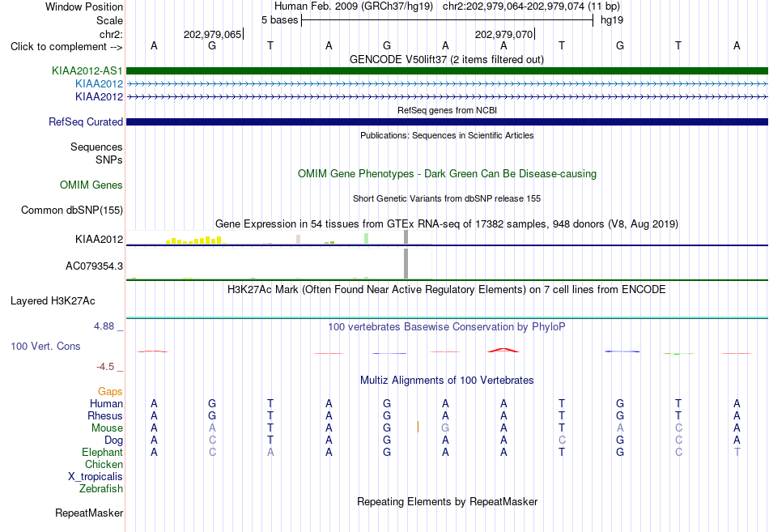Open the GTEx Gene Expression track title
Image resolution: width=769 pixels, height=532 pixels.
447,223
